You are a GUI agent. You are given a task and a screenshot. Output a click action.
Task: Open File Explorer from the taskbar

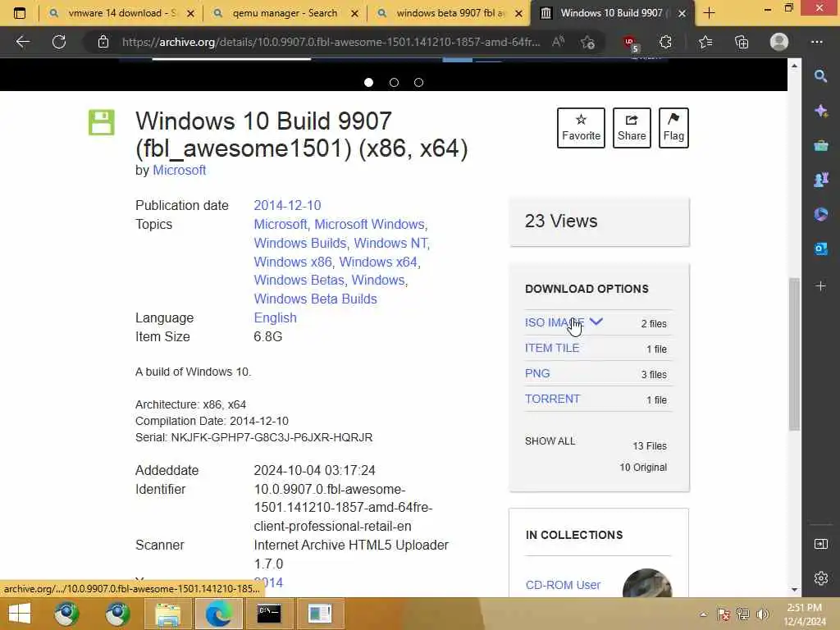[x=167, y=614]
